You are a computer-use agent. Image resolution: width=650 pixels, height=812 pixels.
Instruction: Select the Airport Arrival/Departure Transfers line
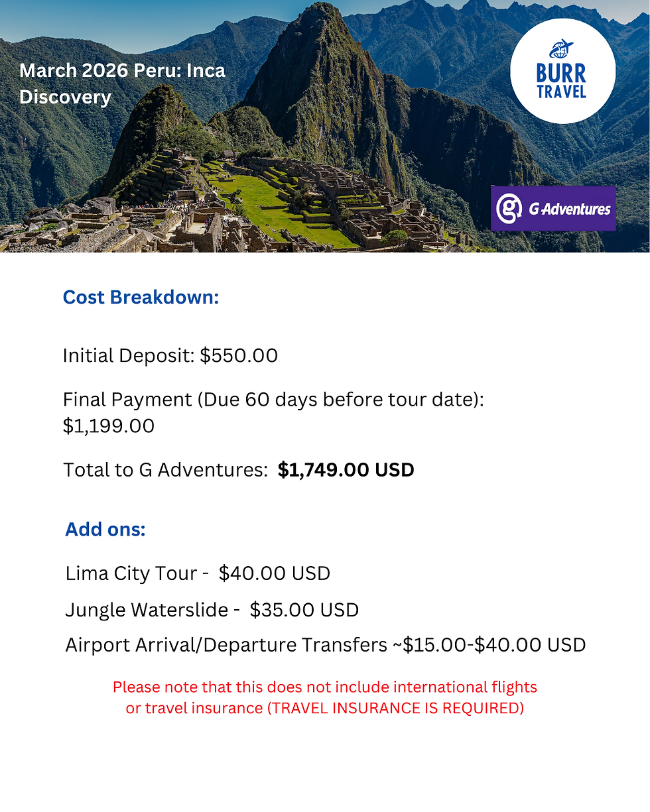325,645
